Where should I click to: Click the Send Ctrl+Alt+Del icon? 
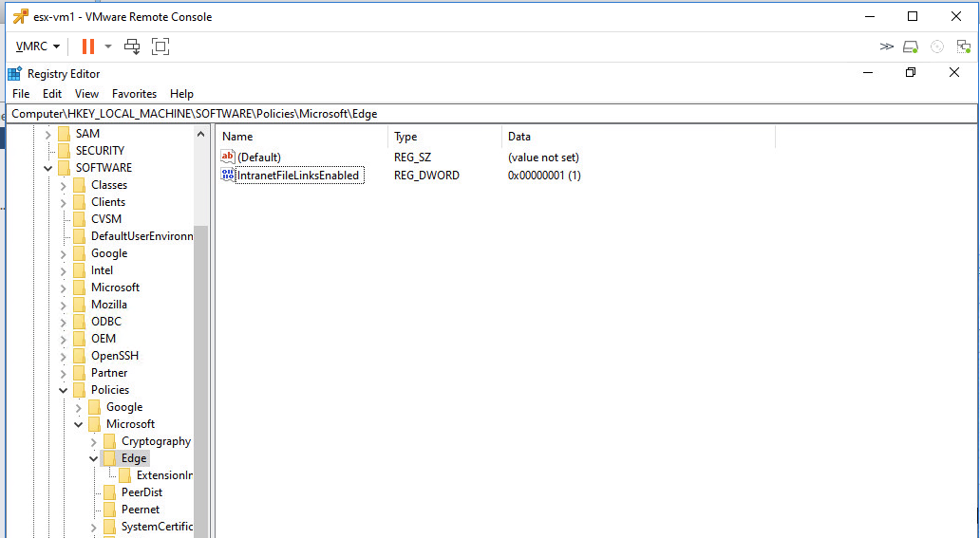pyautogui.click(x=132, y=46)
